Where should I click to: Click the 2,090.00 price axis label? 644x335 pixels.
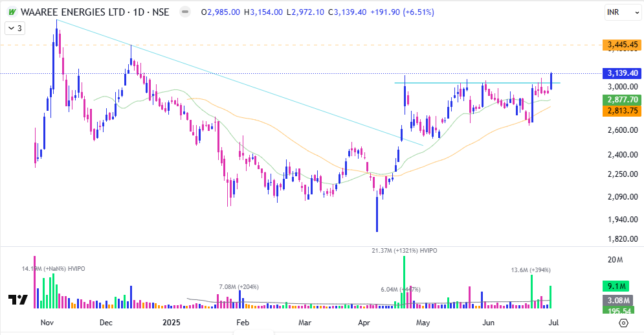622,196
